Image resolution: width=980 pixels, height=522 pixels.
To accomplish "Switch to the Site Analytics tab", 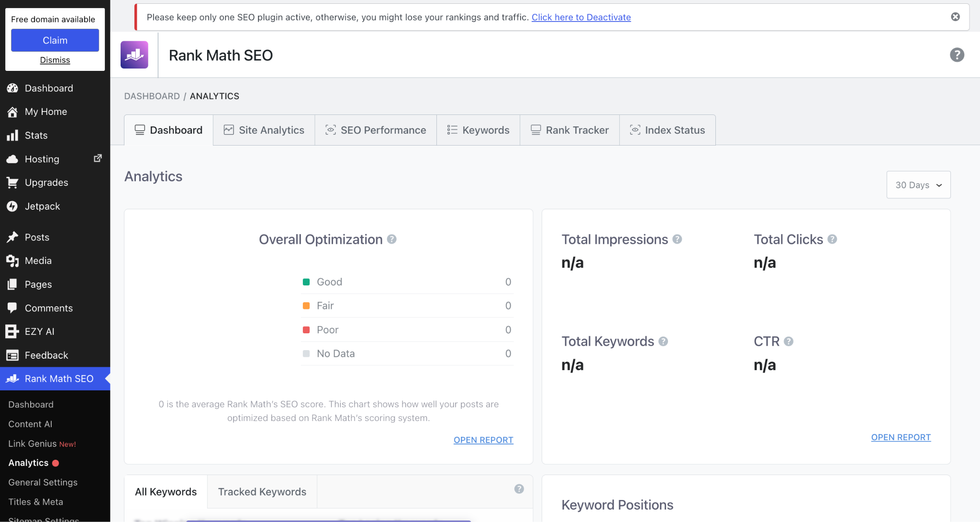I will pyautogui.click(x=264, y=130).
